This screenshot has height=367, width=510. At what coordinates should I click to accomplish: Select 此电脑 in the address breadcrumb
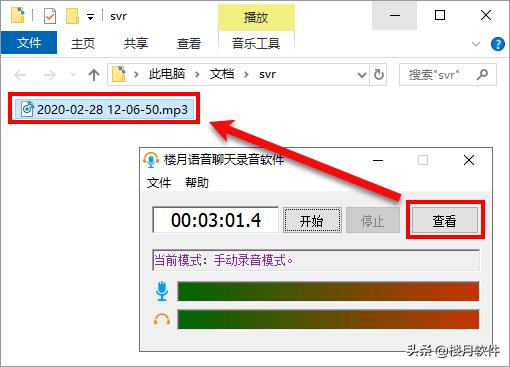pyautogui.click(x=167, y=74)
